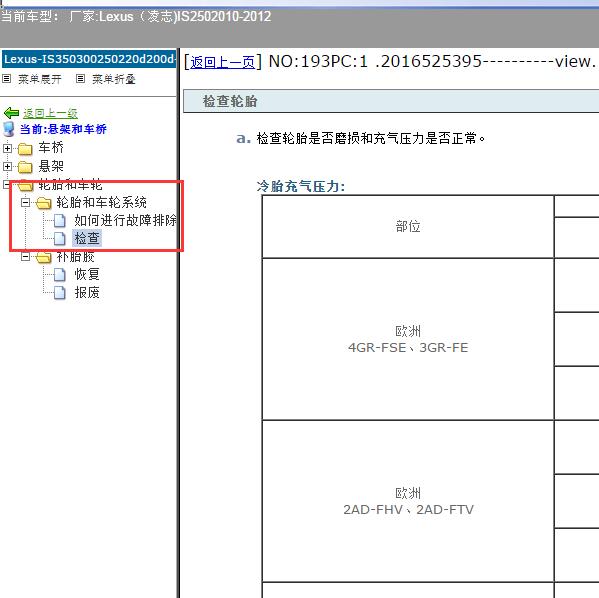Open the 报废 page
The width and height of the screenshot is (599, 598).
tap(87, 293)
